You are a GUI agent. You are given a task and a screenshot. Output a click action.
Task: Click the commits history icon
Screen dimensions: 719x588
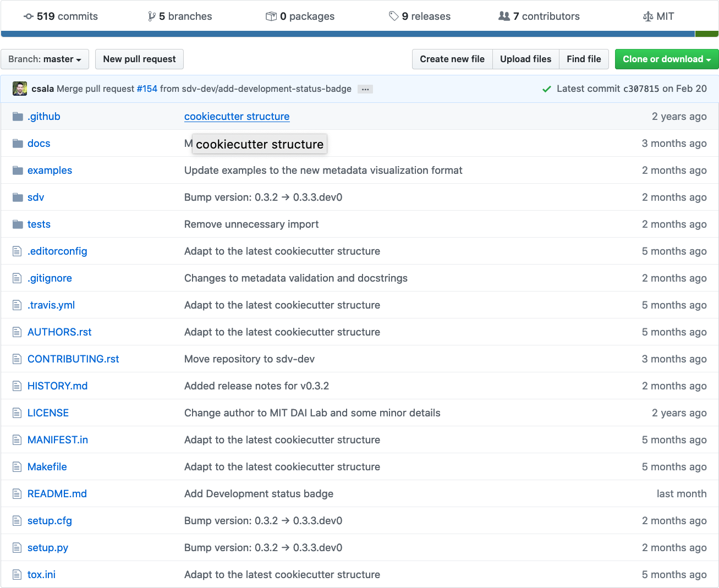[29, 17]
